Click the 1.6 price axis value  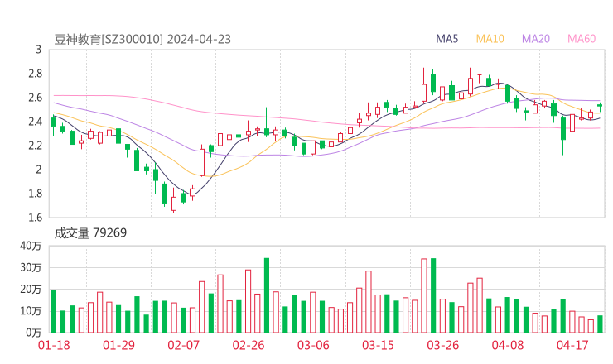[35, 218]
